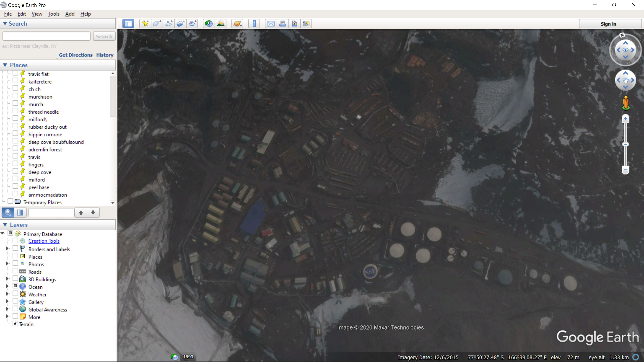Expand the Photos layer node

7,264
